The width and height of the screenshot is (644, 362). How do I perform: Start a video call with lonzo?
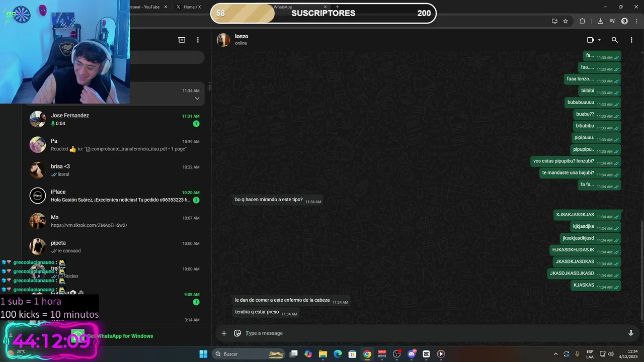coord(591,40)
